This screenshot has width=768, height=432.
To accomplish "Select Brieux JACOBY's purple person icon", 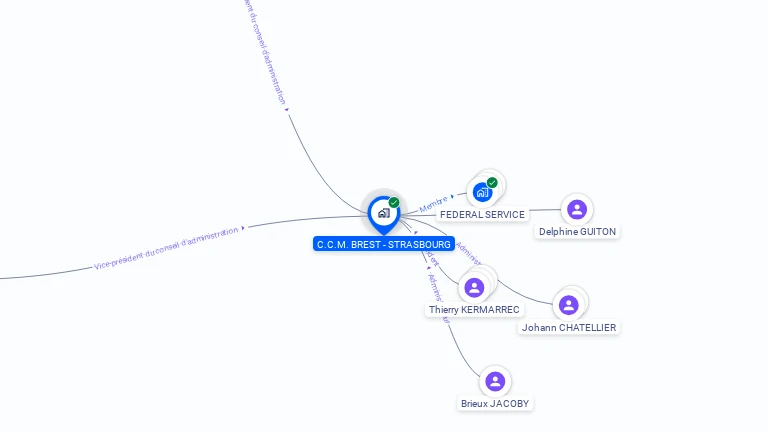I will (x=495, y=381).
